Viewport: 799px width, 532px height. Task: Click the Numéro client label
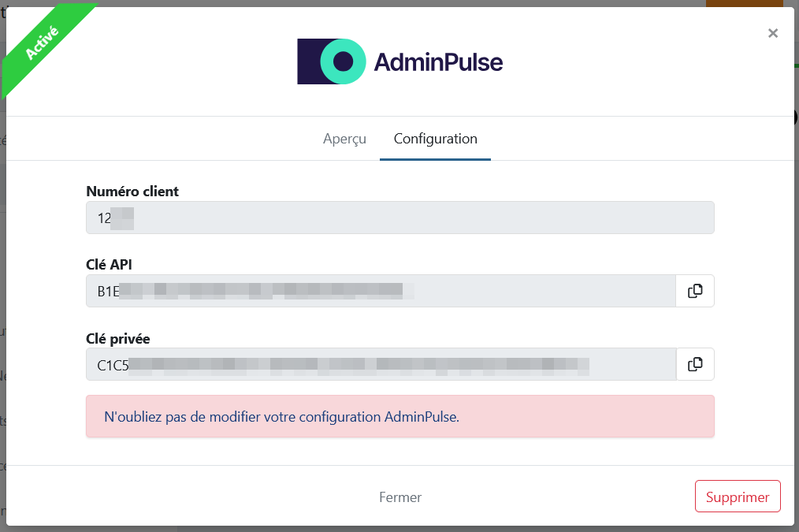coord(132,192)
